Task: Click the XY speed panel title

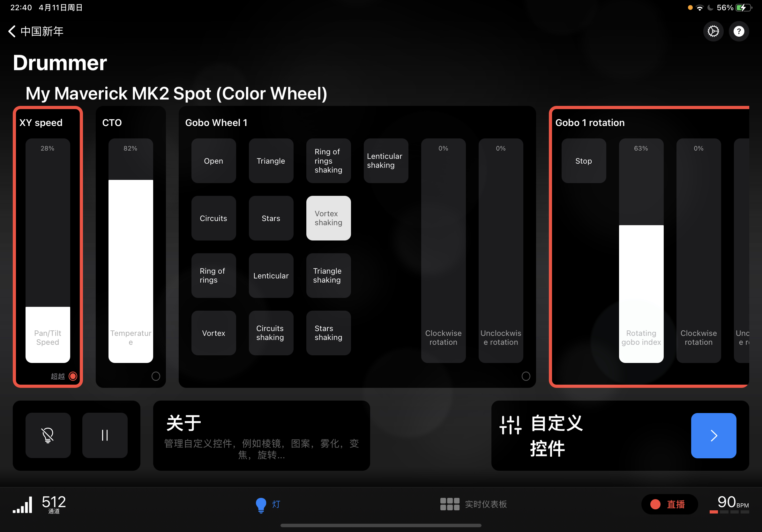Action: point(41,123)
